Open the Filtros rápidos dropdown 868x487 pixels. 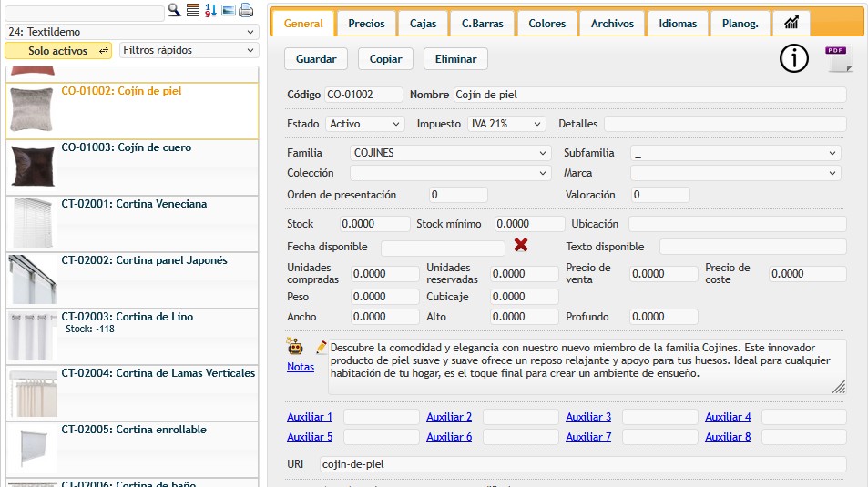[189, 50]
